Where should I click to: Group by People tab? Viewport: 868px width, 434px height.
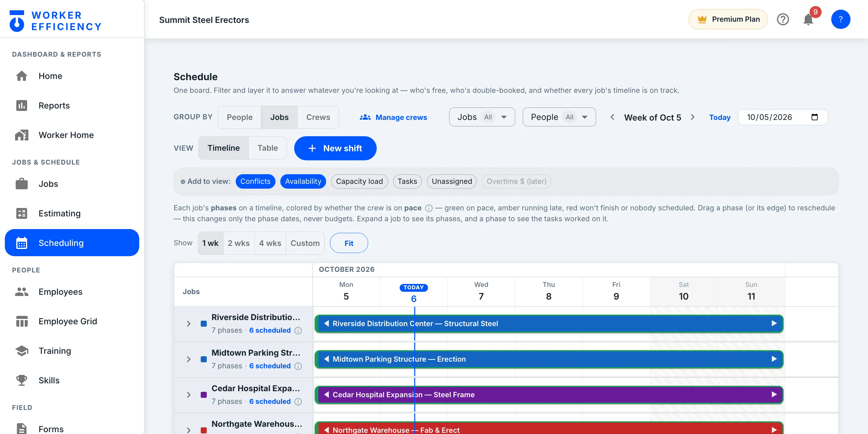240,117
